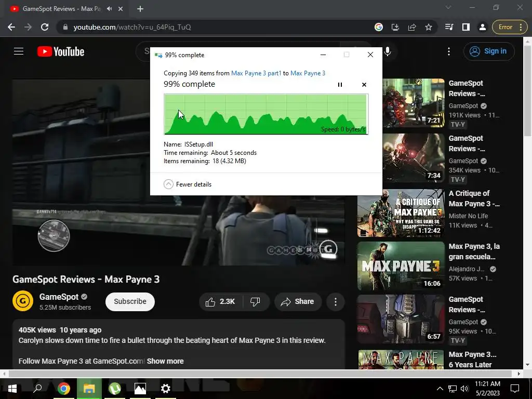This screenshot has height=399, width=532.
Task: Dislike the video with thumbs down
Action: pyautogui.click(x=256, y=302)
